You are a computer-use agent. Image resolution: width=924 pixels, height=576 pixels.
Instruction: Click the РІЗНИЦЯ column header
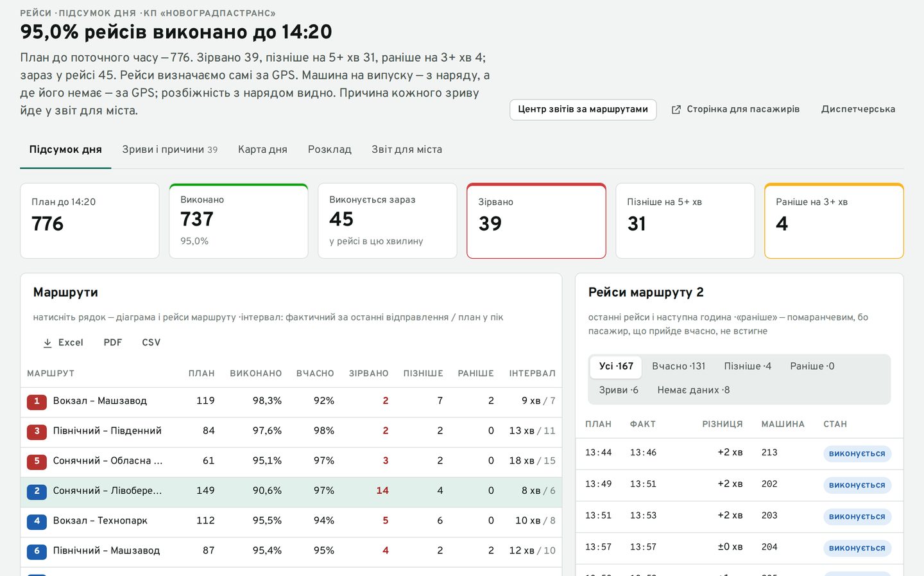coord(723,424)
